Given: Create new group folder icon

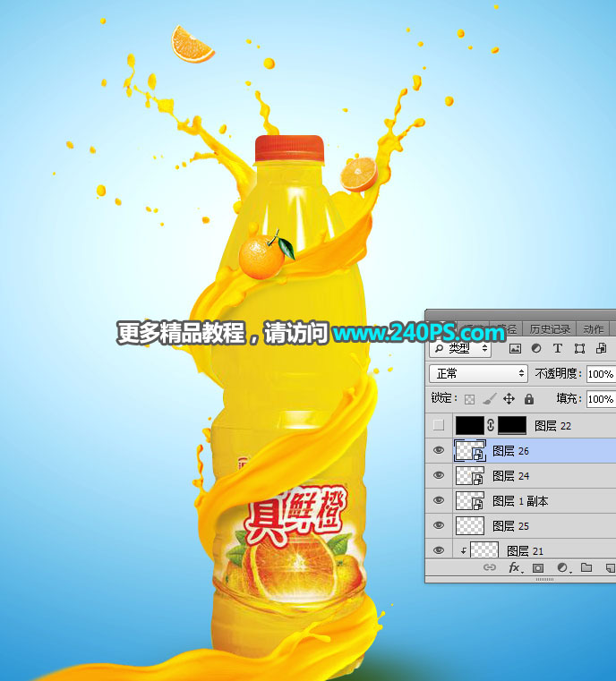Looking at the screenshot, I should pyautogui.click(x=586, y=567).
